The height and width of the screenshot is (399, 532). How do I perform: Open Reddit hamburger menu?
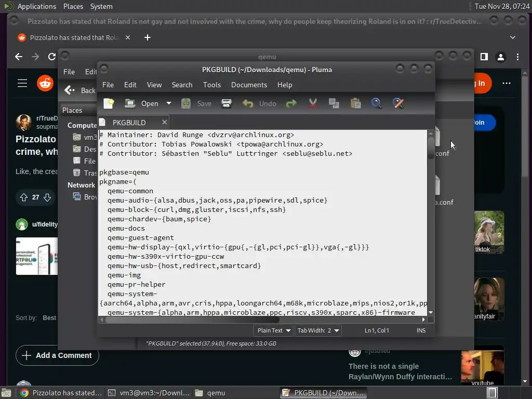click(22, 83)
